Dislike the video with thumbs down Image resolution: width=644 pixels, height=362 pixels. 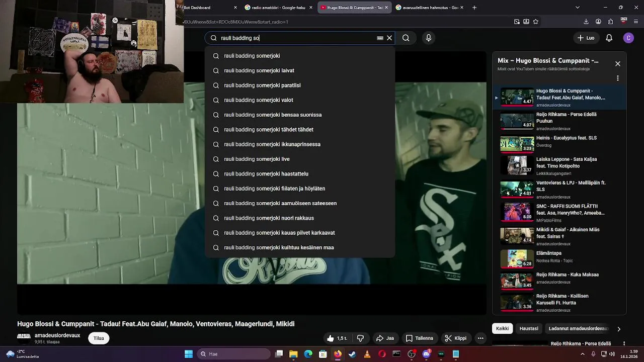click(360, 338)
